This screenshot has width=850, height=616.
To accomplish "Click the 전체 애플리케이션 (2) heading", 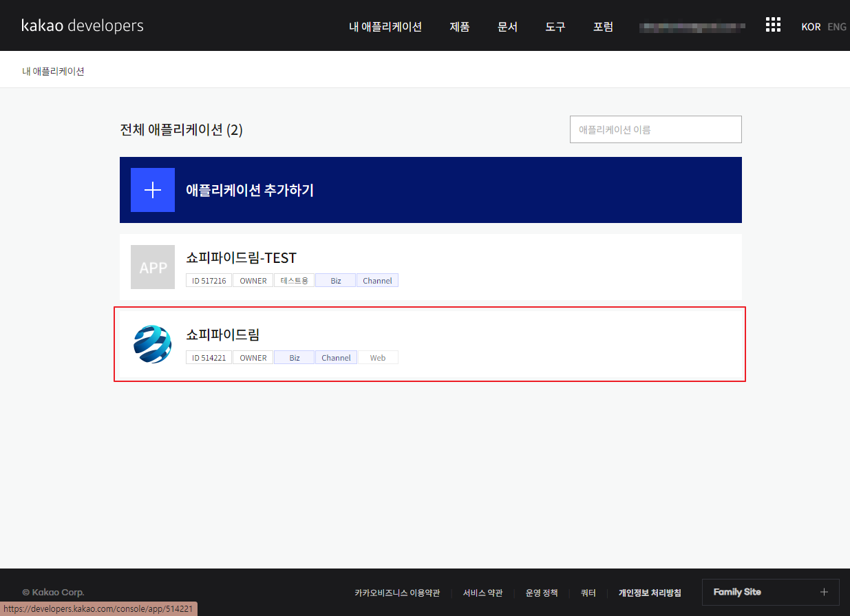I will click(x=182, y=129).
